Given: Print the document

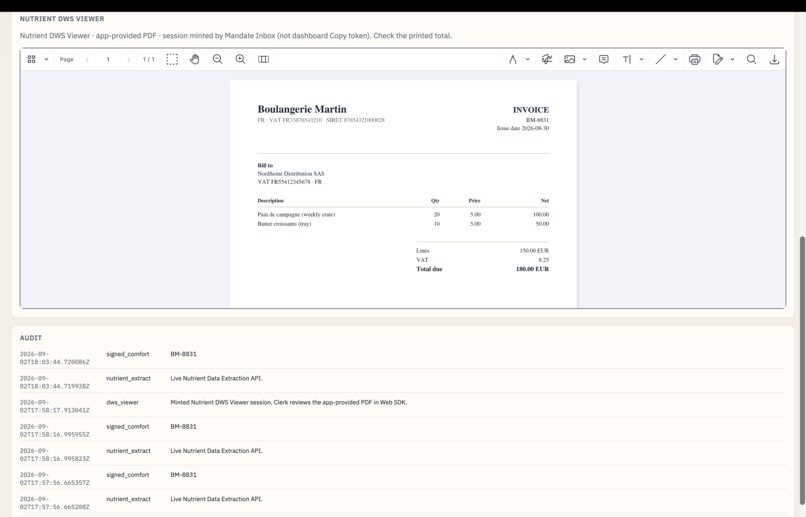Looking at the screenshot, I should [694, 60].
